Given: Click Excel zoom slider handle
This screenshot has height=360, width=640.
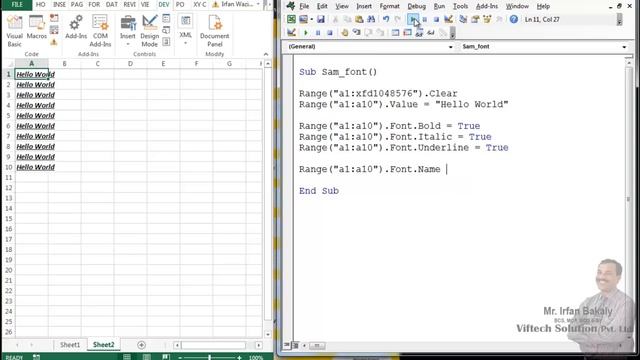Looking at the screenshot, I should point(209,358).
